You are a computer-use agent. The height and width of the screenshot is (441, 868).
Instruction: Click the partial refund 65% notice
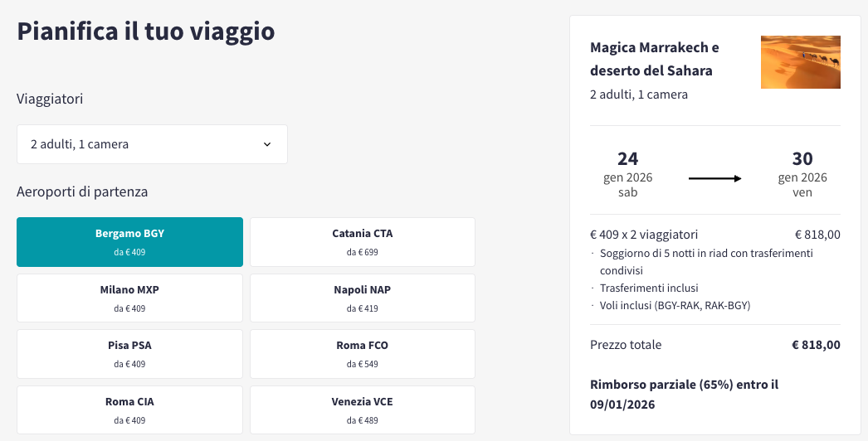[685, 395]
